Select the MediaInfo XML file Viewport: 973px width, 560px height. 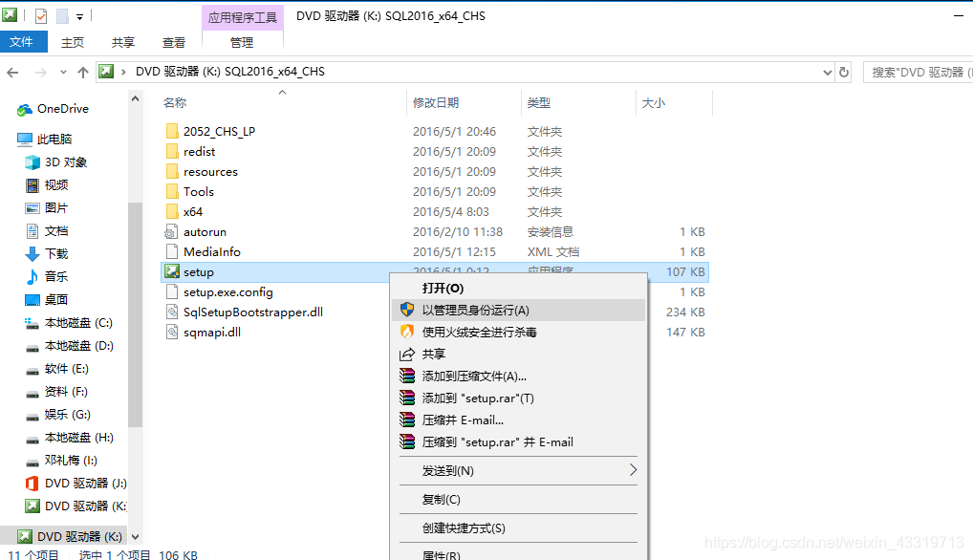click(211, 251)
